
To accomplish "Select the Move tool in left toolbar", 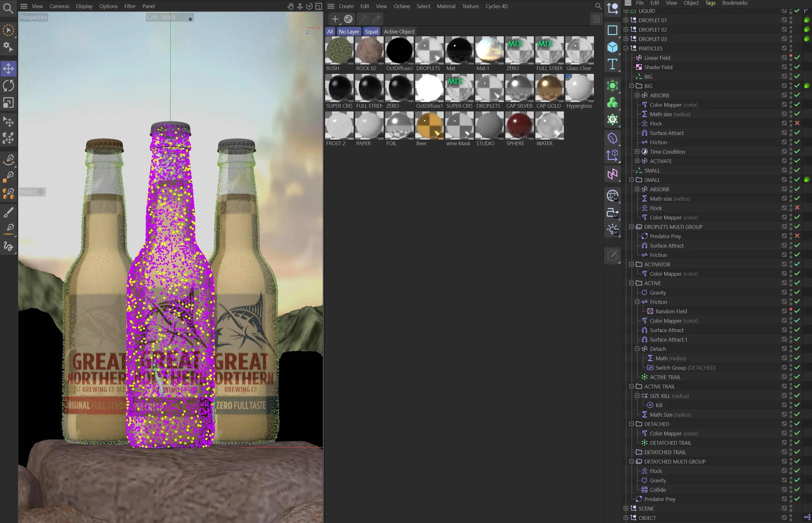I will pyautogui.click(x=8, y=69).
